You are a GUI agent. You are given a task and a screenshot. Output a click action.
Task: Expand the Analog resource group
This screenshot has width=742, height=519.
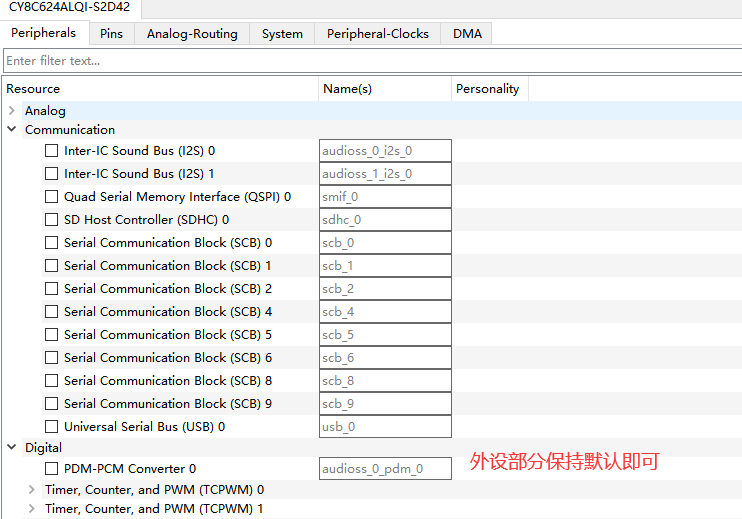click(x=12, y=111)
